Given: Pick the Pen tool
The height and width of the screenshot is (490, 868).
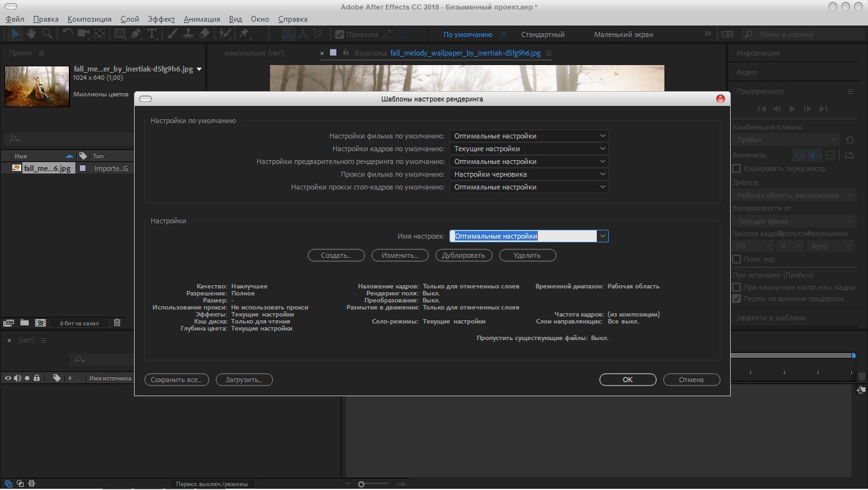Looking at the screenshot, I should [136, 34].
